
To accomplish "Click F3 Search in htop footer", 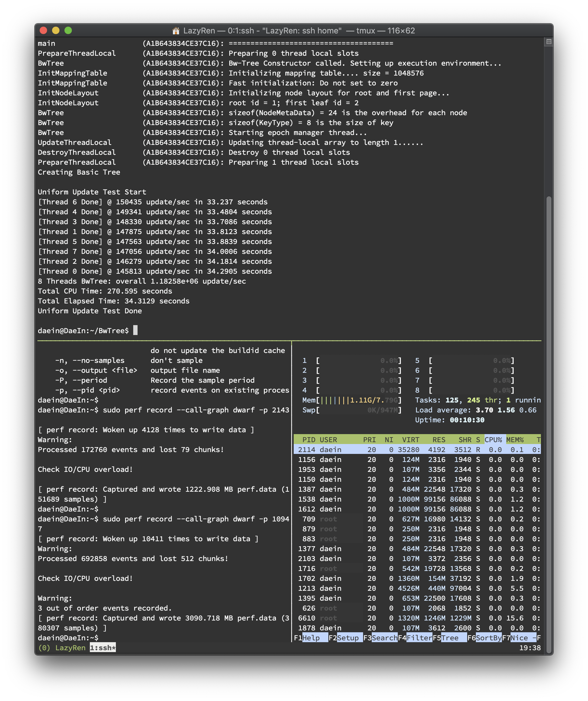I will click(x=380, y=638).
